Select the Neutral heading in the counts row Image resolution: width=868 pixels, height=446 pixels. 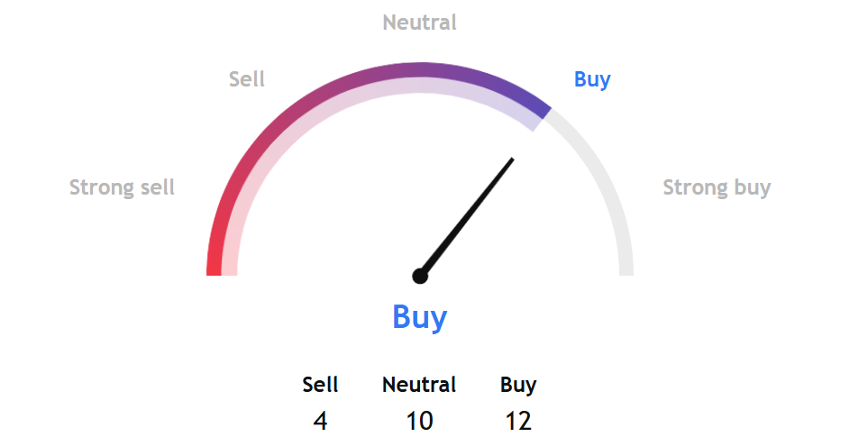419,385
